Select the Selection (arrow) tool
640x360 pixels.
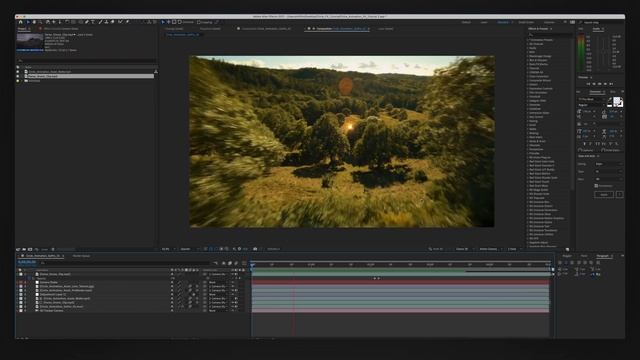tap(28, 22)
